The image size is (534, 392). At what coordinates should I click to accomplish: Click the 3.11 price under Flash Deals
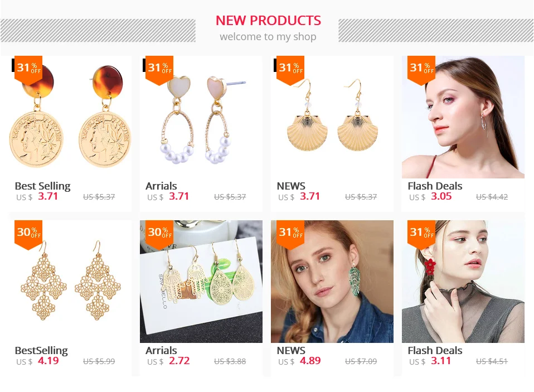(x=441, y=361)
